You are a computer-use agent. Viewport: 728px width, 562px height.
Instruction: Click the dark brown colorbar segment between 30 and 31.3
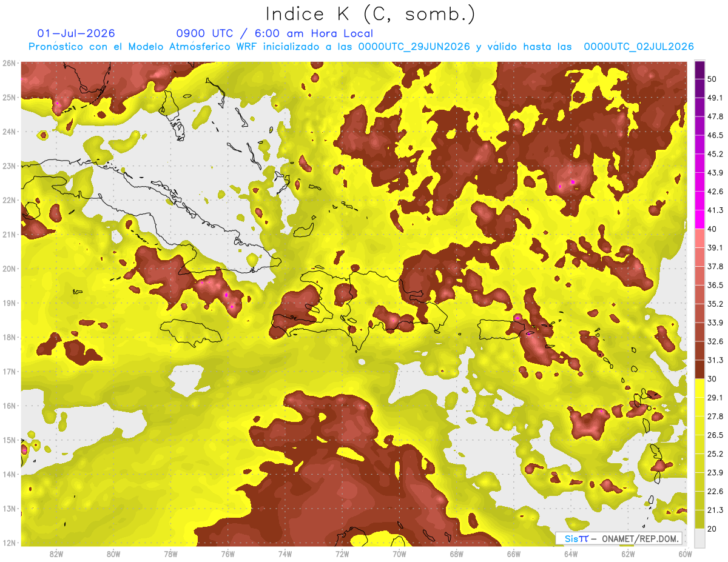699,369
